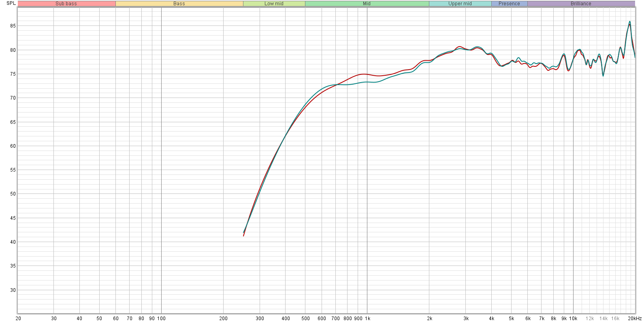This screenshot has height=323, width=644.
Task: Click the 14k label on the frequency axis
Action: click(x=603, y=319)
